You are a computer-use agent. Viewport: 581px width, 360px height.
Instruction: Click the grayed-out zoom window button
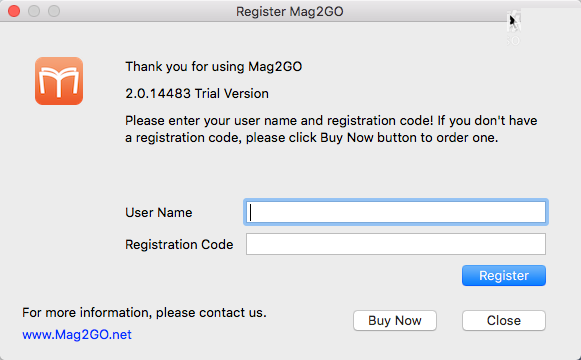(54, 11)
